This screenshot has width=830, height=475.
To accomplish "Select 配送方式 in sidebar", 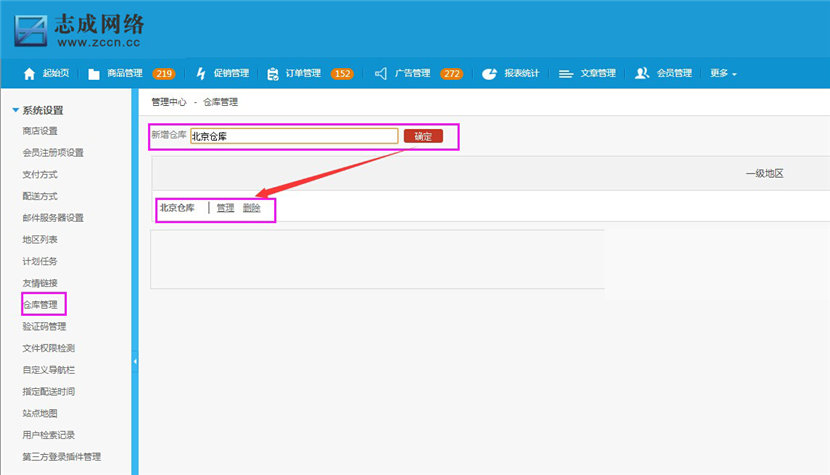I will (x=40, y=196).
